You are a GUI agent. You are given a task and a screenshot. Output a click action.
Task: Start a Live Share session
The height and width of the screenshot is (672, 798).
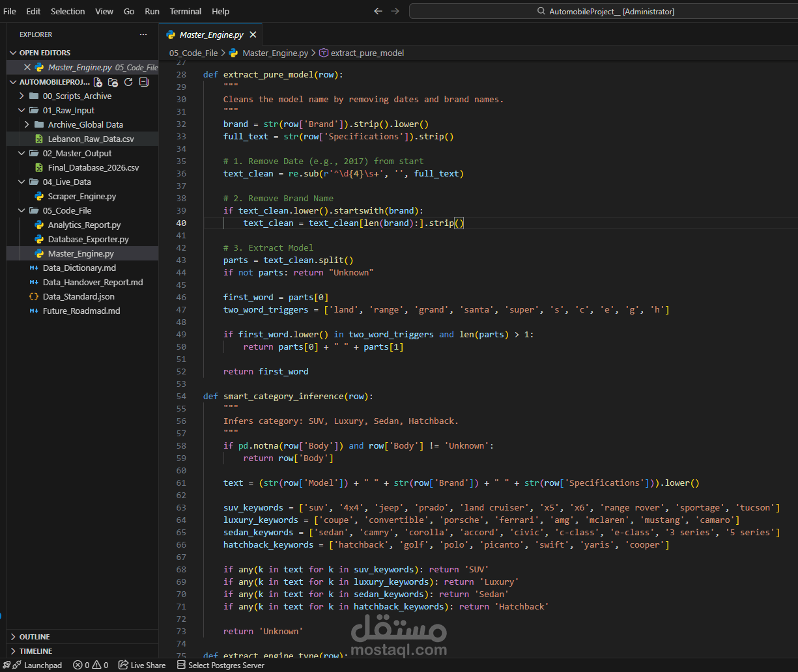[142, 665]
